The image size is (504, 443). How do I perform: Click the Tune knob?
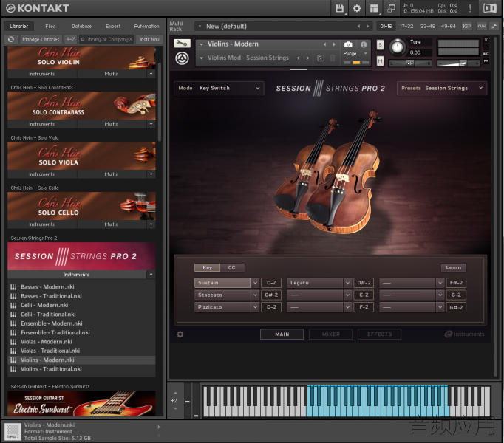click(398, 47)
